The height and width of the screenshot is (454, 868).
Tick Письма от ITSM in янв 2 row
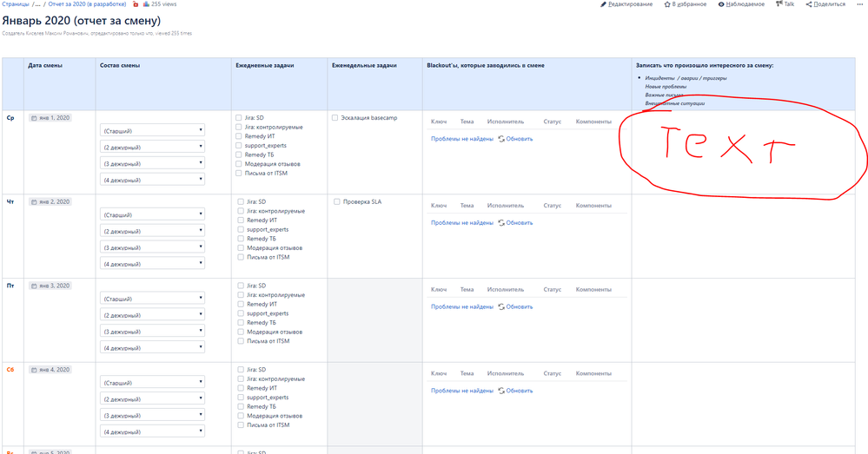(x=241, y=257)
